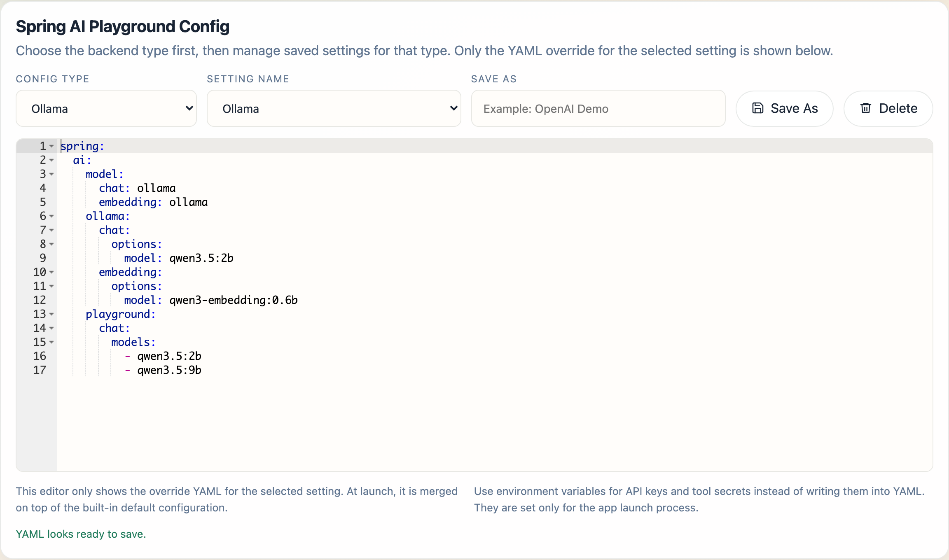
Task: Click list item 'qwen3.5:2b' on line 16
Action: [169, 356]
